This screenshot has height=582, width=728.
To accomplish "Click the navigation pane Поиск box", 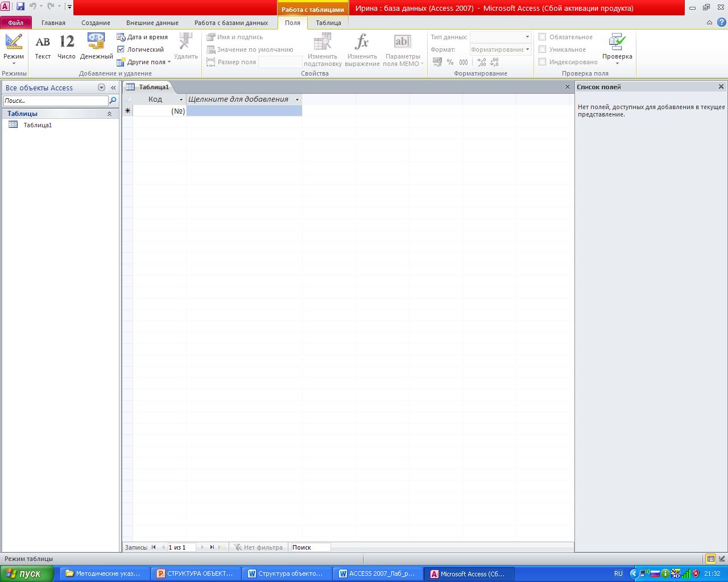I will [56, 101].
